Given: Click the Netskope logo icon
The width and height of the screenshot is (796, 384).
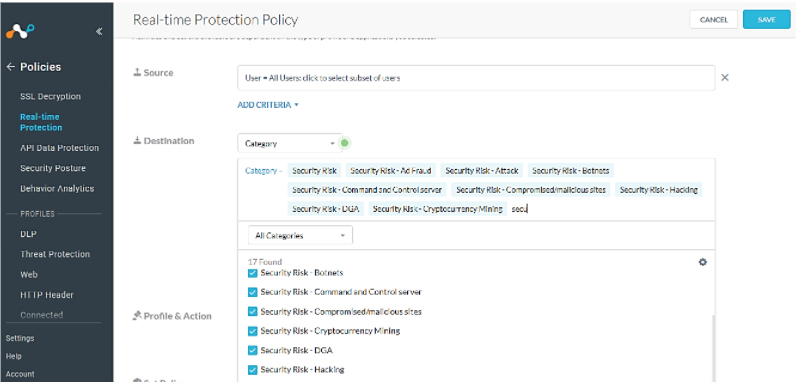Looking at the screenshot, I should click(20, 31).
